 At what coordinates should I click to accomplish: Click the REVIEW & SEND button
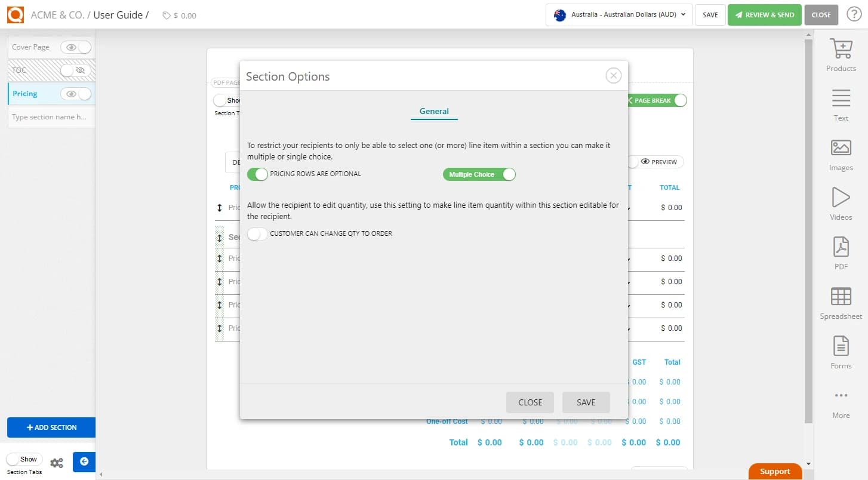(x=765, y=14)
